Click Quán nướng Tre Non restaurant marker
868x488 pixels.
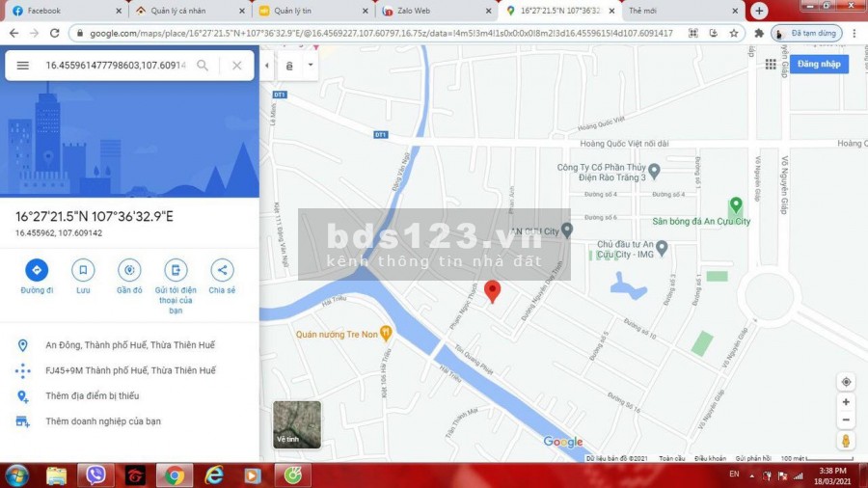click(387, 333)
